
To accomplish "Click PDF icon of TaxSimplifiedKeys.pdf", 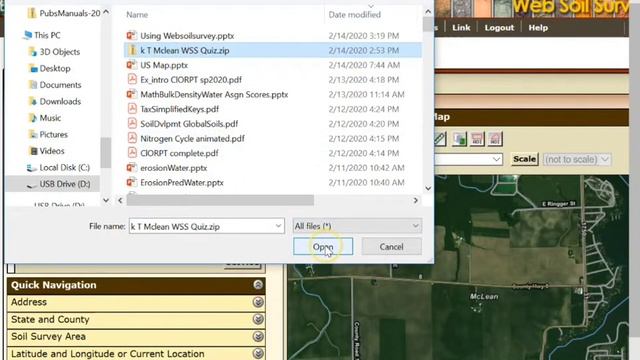I will (x=131, y=109).
